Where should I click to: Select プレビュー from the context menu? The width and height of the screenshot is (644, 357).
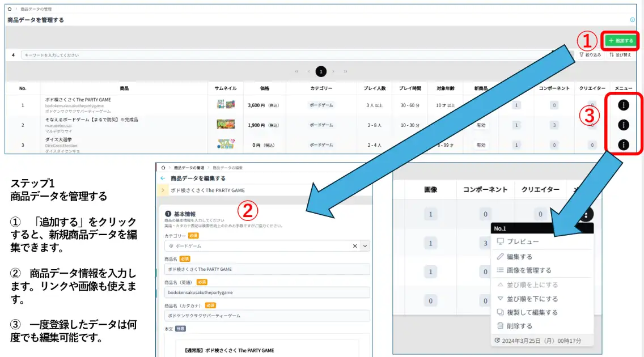(523, 241)
